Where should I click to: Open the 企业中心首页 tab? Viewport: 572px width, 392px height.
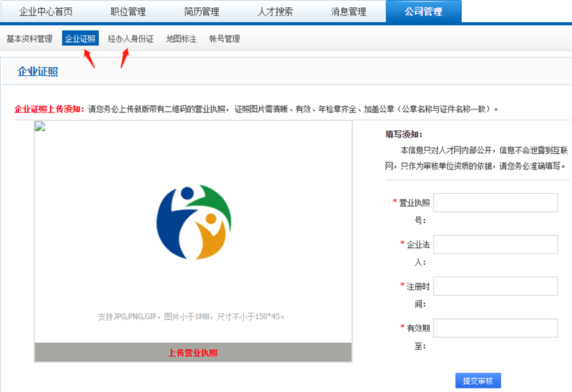point(46,11)
